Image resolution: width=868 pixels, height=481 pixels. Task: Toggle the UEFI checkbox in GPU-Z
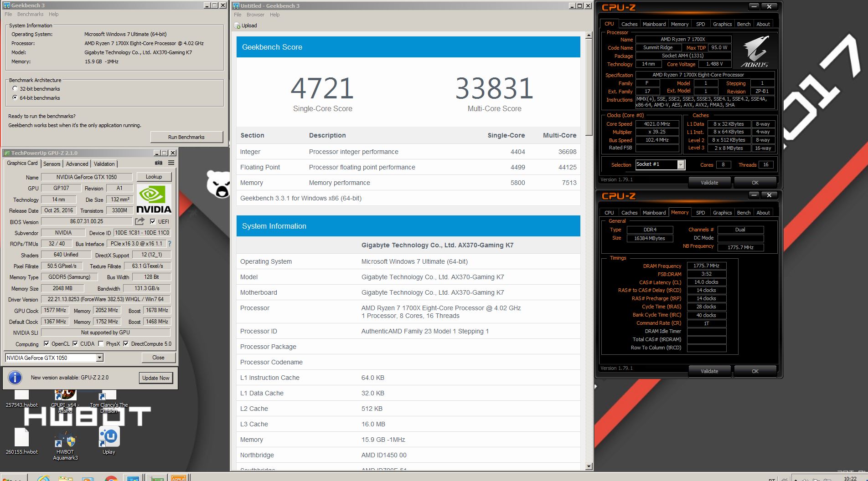pyautogui.click(x=153, y=221)
